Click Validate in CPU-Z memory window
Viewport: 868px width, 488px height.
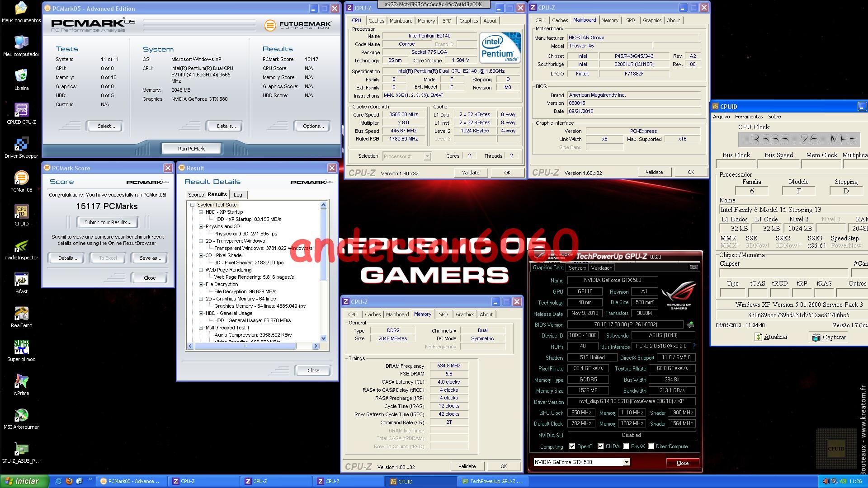(467, 466)
